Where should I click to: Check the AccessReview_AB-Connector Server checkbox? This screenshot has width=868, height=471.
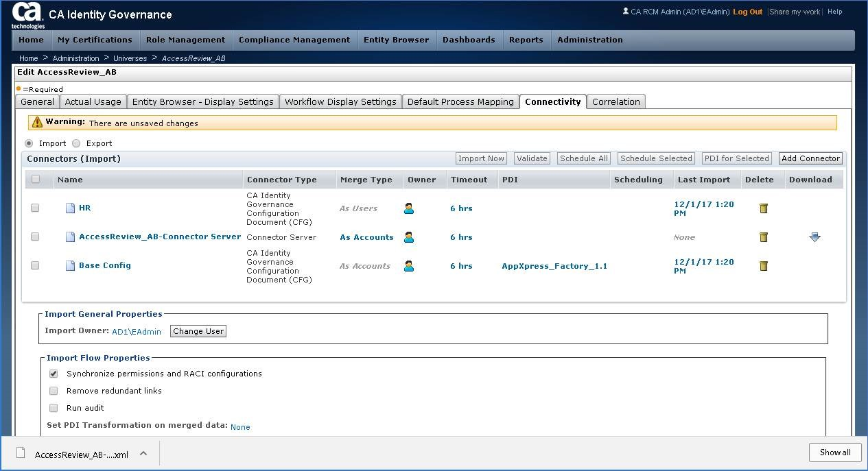pos(35,237)
